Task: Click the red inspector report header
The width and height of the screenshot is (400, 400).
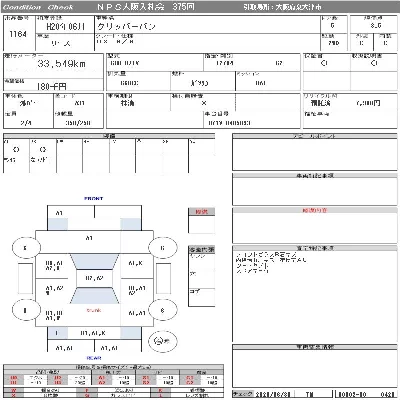Action: pos(315,210)
